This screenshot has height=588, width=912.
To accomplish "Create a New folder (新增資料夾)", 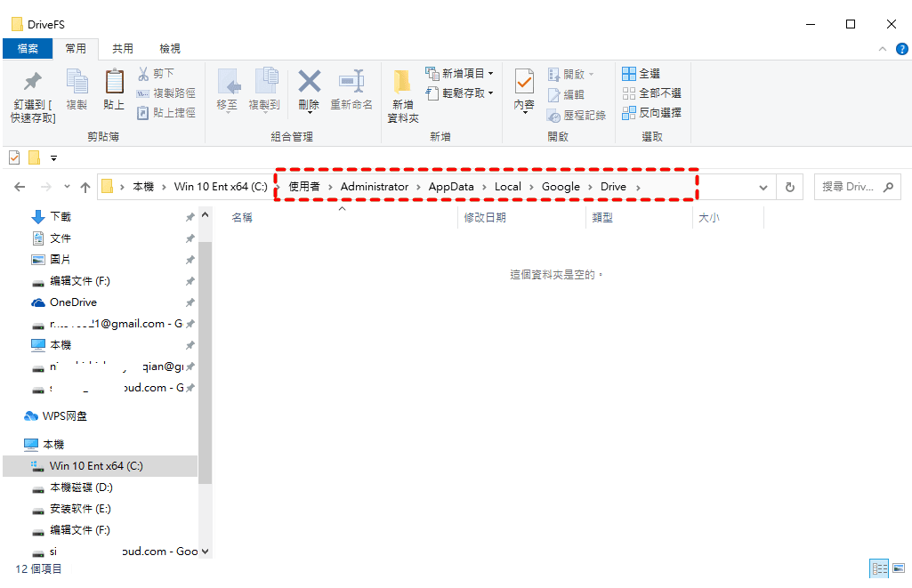I will (x=402, y=96).
